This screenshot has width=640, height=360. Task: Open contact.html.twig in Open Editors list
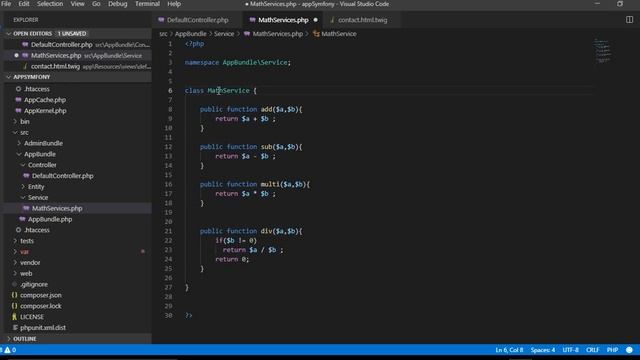pyautogui.click(x=78, y=66)
